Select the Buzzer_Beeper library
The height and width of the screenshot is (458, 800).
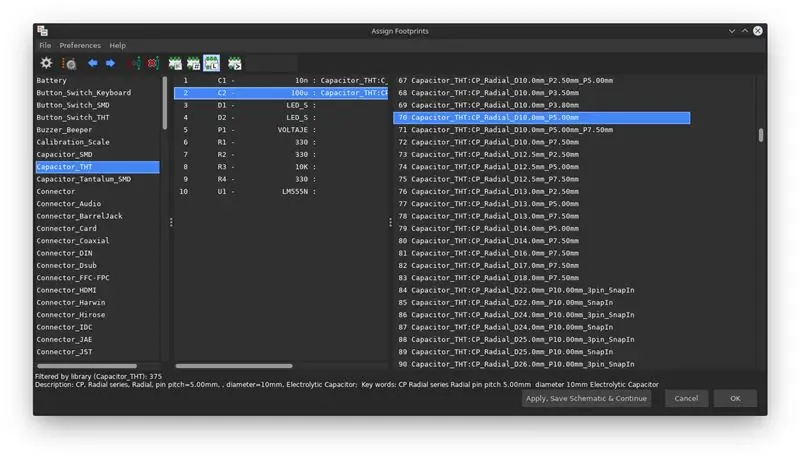(97, 130)
